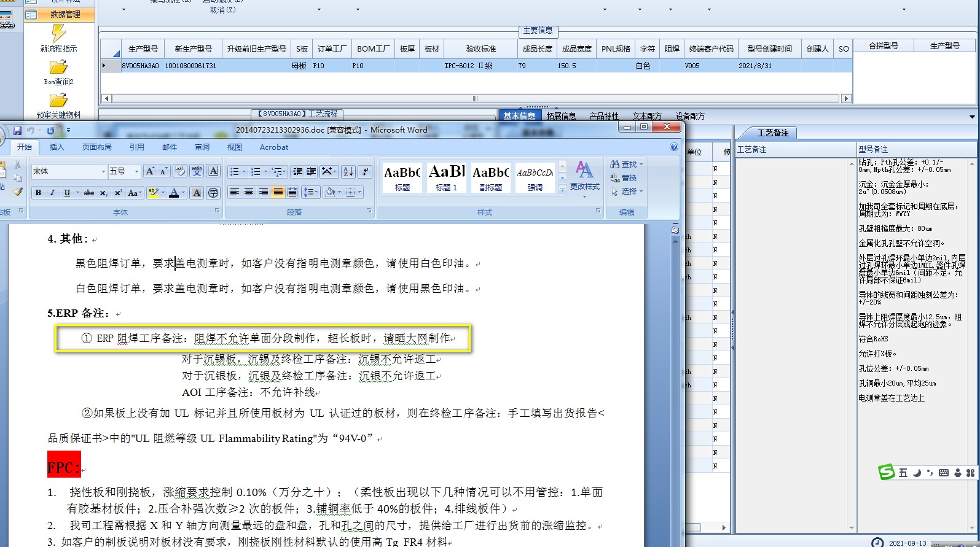Select row 8V005HA3A0 in ERP grid

tap(476, 66)
